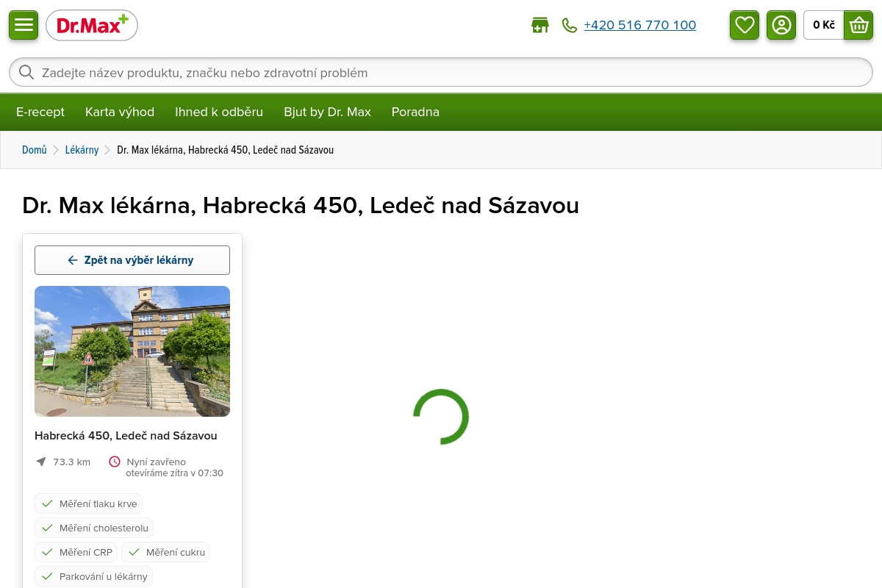This screenshot has width=882, height=588.
Task: Click the green phone icon
Action: [570, 25]
